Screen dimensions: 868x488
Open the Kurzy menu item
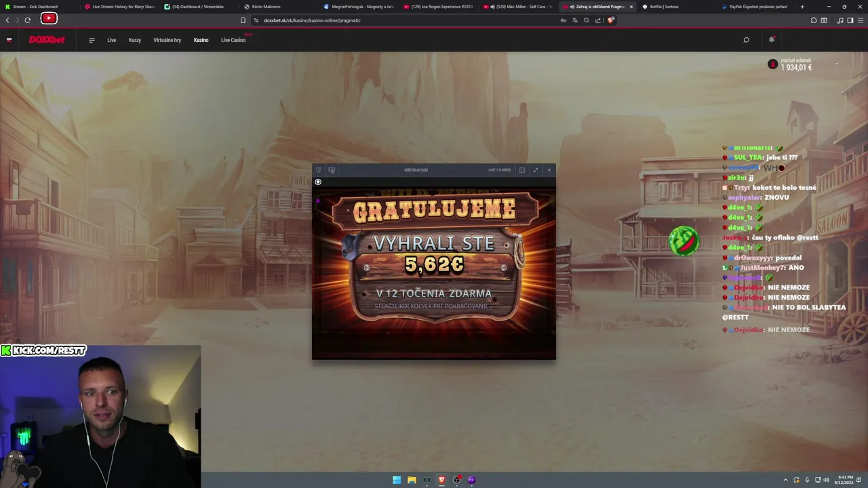(135, 40)
